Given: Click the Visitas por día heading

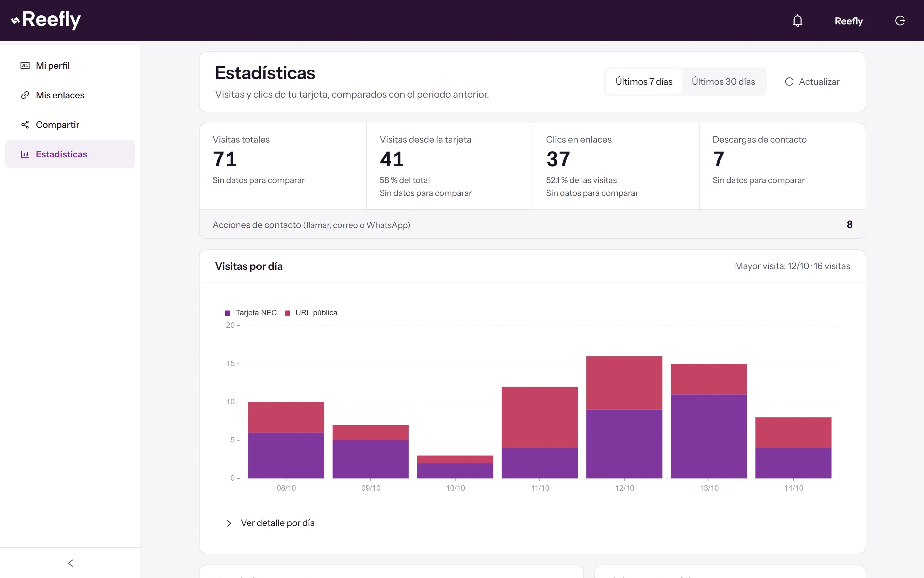Looking at the screenshot, I should click(249, 266).
